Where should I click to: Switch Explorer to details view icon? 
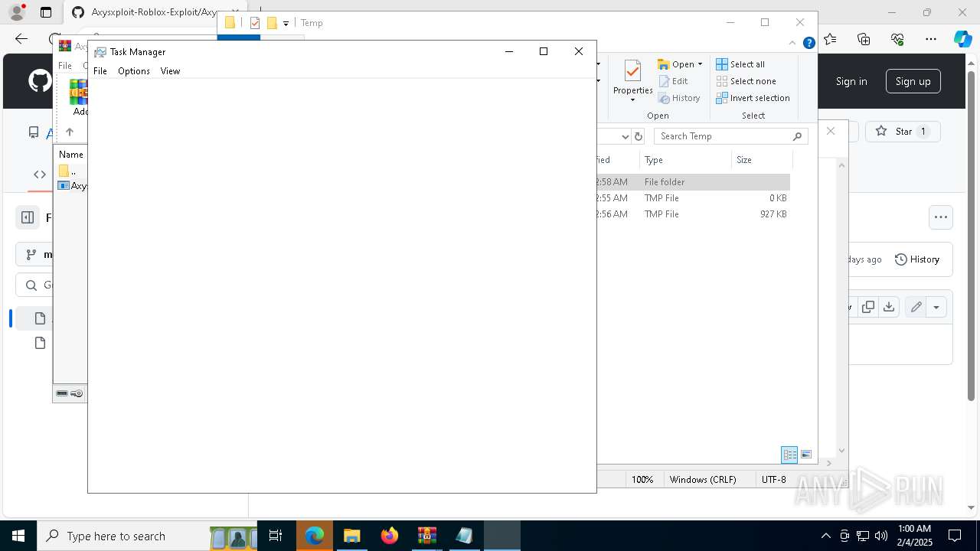click(789, 455)
